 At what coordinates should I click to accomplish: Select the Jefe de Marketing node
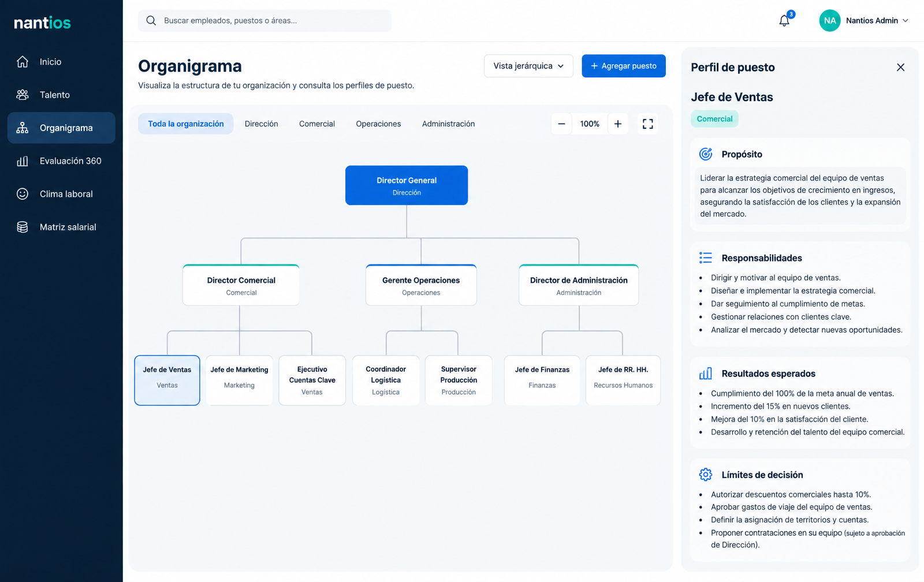pos(239,380)
